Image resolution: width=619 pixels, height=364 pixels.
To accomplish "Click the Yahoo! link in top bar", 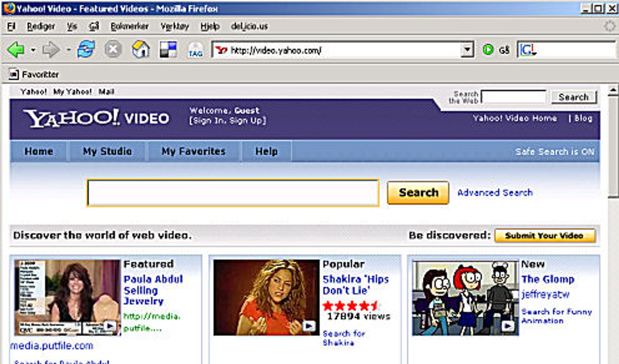I will 33,92.
